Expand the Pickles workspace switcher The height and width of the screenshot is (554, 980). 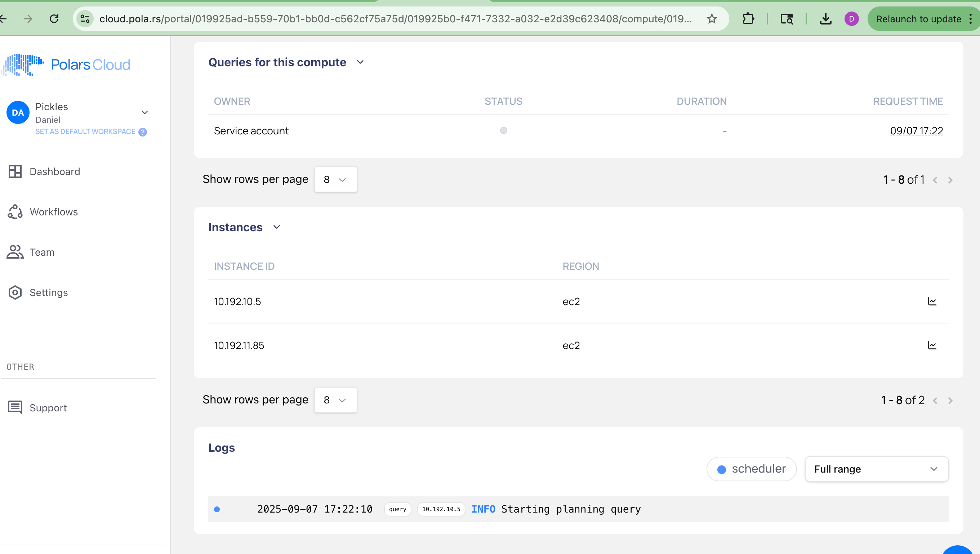pyautogui.click(x=144, y=112)
